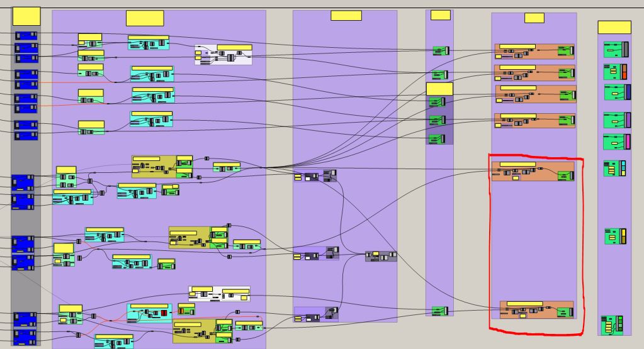644x349 pixels.
Task: Select the fourth orange cluster from top
Action: (535, 121)
